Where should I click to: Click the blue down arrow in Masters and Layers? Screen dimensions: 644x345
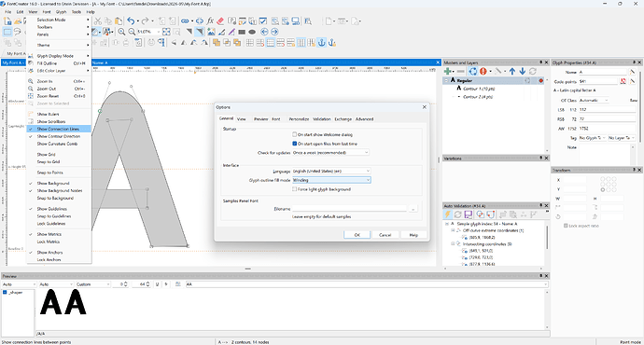point(523,72)
